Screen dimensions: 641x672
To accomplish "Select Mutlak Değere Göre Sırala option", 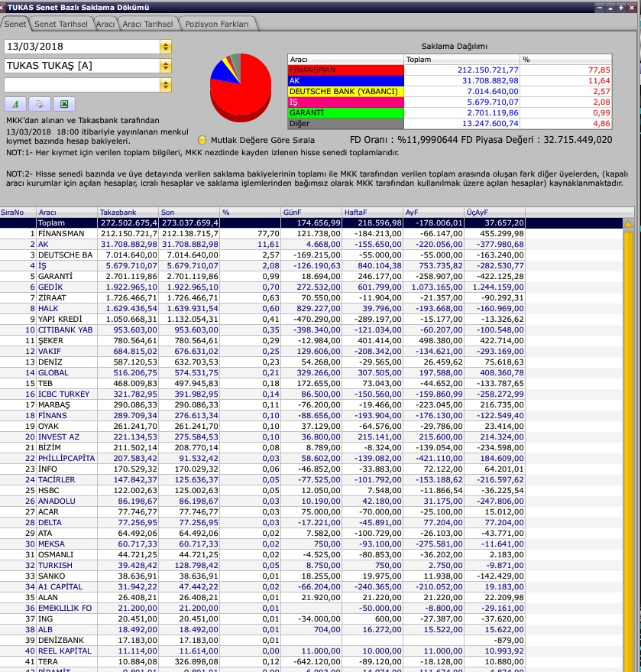I will (x=202, y=140).
